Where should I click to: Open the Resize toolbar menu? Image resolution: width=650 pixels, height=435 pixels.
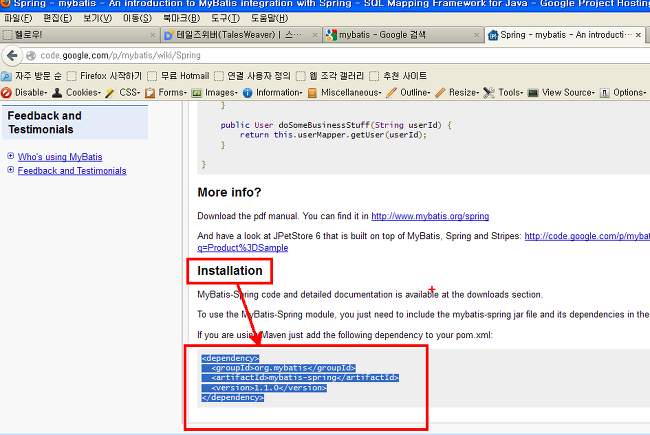coord(458,92)
